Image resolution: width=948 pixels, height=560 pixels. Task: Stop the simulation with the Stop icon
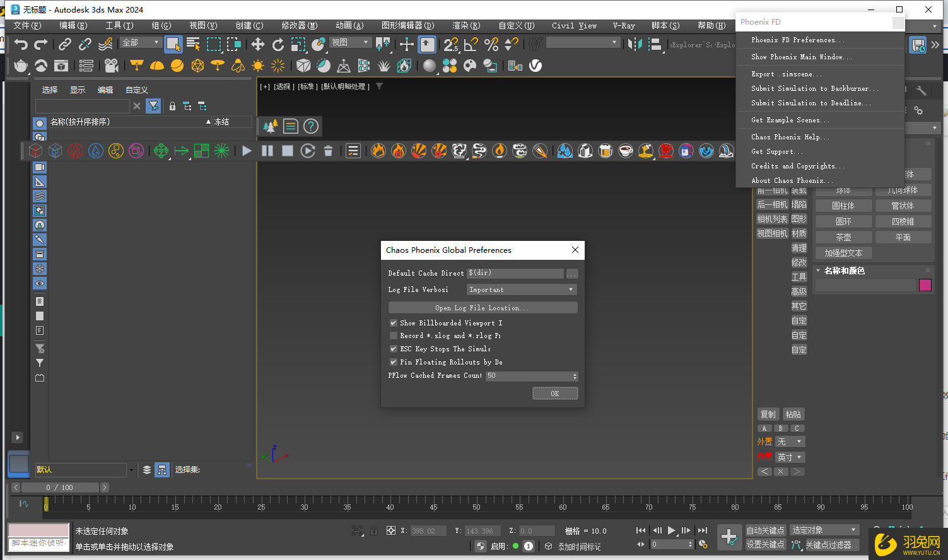[x=288, y=151]
